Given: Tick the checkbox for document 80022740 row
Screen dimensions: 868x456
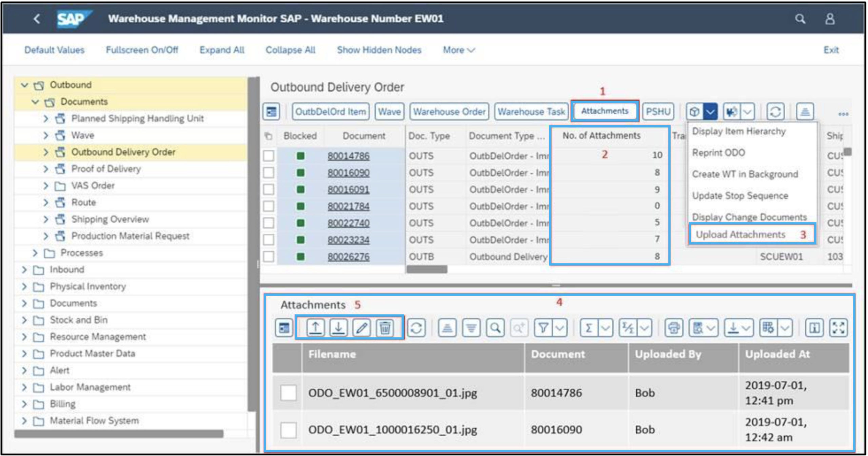Looking at the screenshot, I should coord(269,223).
